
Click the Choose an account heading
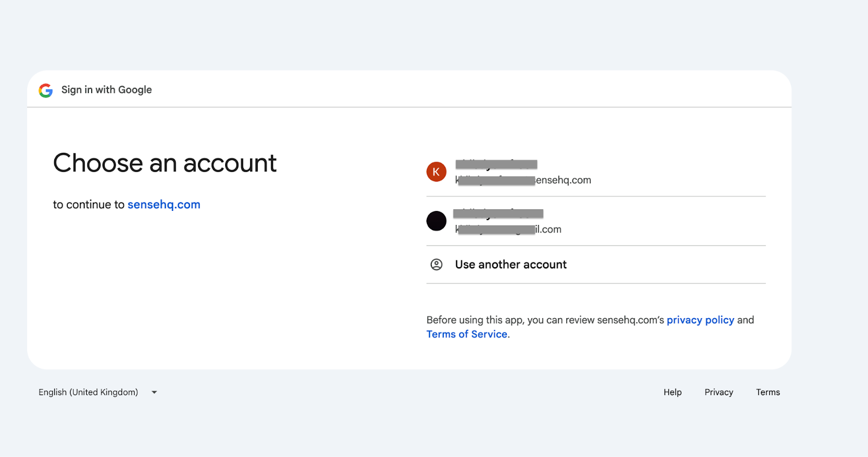pos(165,163)
